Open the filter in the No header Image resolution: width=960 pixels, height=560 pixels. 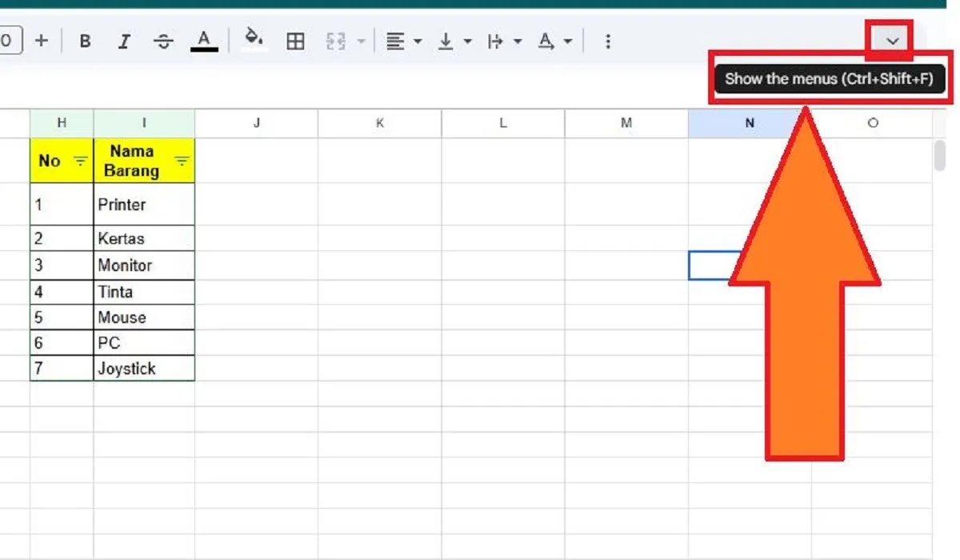coord(80,162)
